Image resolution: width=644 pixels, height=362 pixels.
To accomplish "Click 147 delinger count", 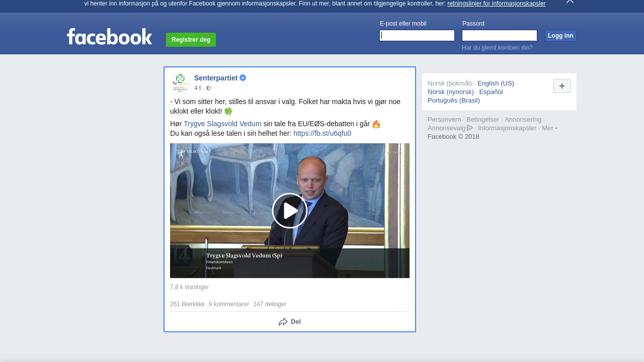I will tap(270, 304).
